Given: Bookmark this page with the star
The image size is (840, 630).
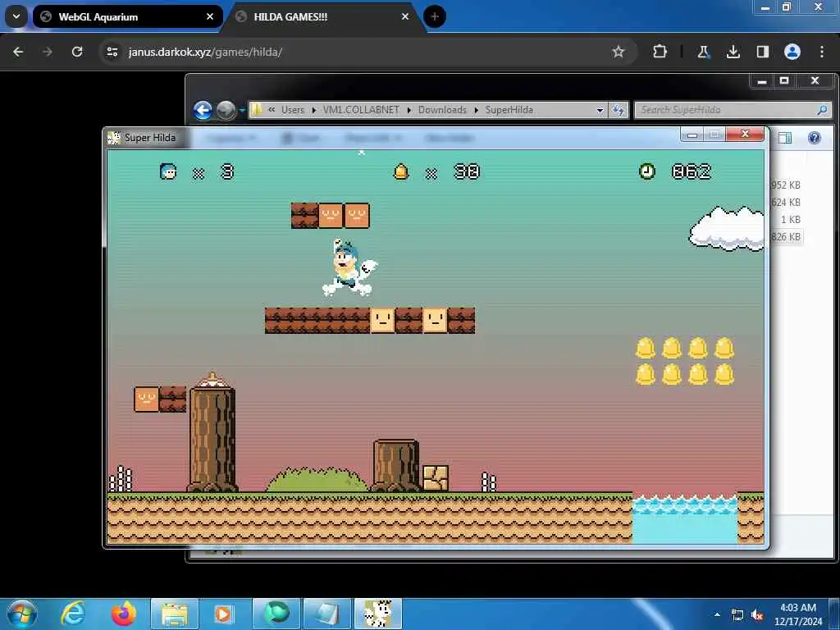Looking at the screenshot, I should [x=619, y=52].
